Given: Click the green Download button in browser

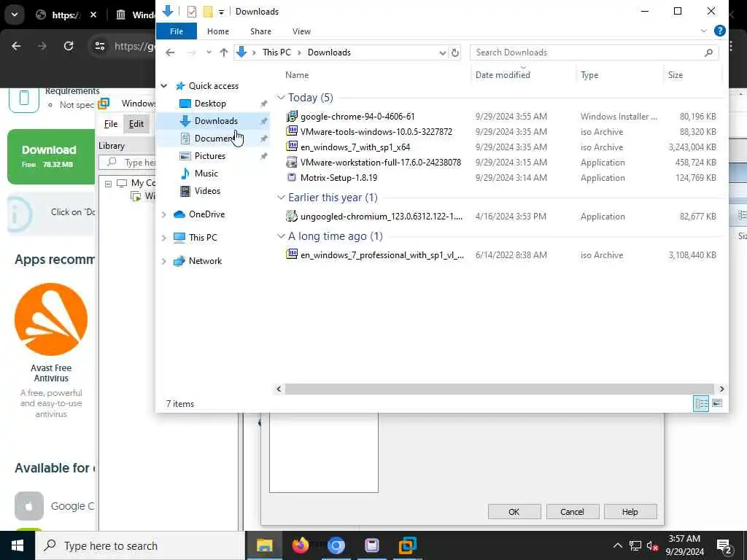Looking at the screenshot, I should [x=51, y=157].
